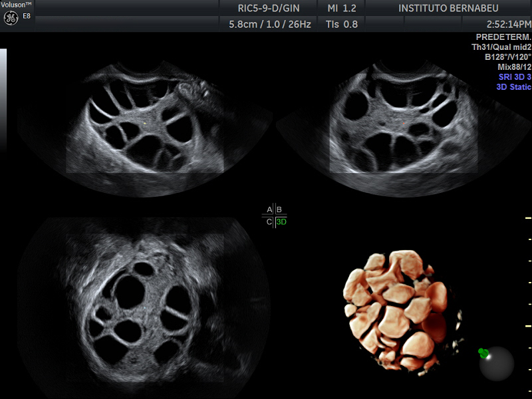Click the B128°/V120° angle setting
The height and width of the screenshot is (399, 532).
508,57
